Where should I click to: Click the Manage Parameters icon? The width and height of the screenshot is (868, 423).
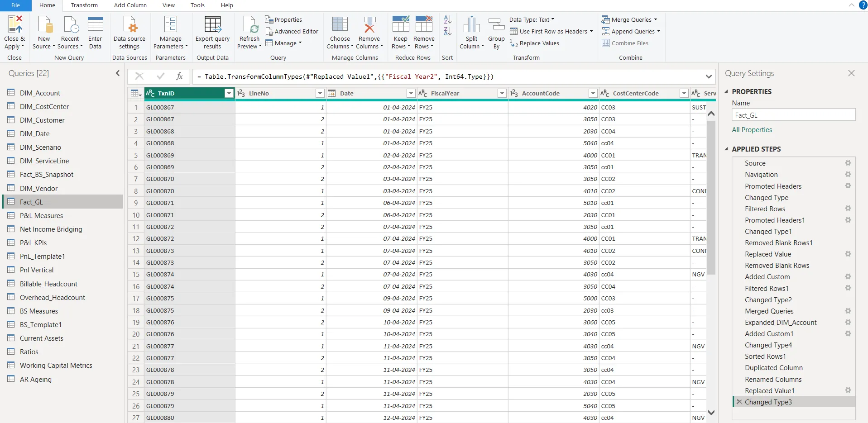[x=170, y=24]
